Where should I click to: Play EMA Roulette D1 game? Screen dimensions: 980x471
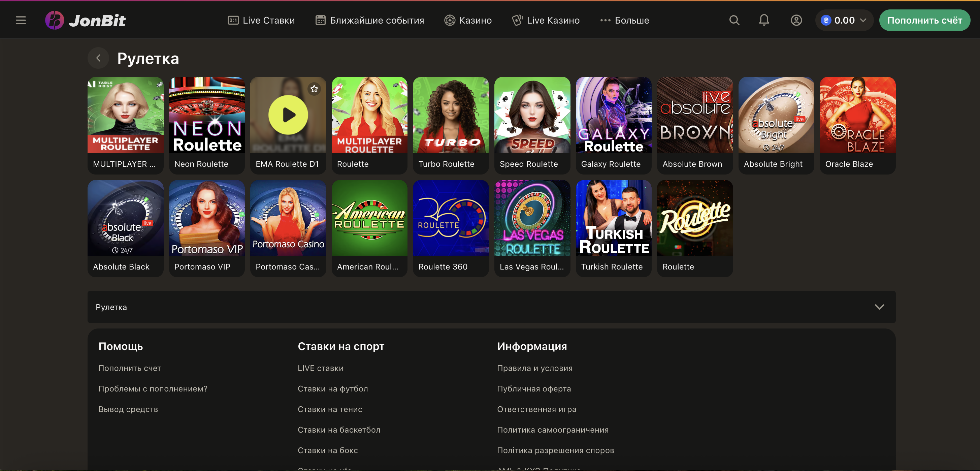tap(288, 115)
